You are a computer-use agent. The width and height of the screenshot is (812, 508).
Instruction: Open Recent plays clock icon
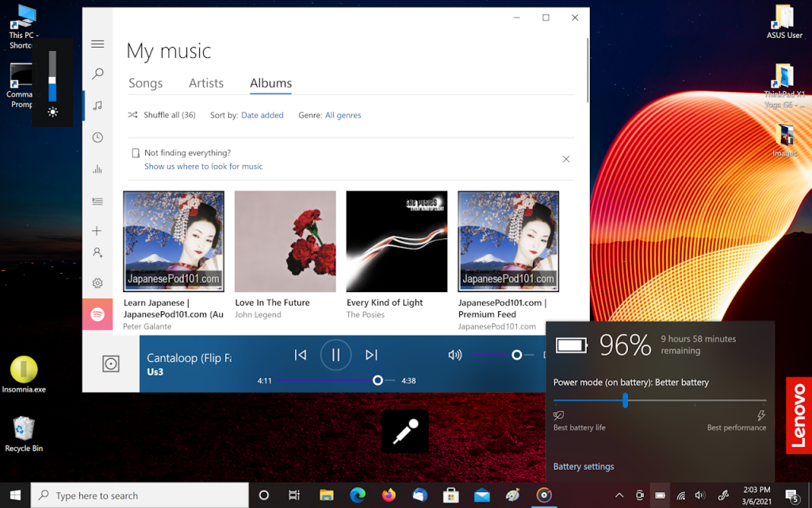point(98,137)
